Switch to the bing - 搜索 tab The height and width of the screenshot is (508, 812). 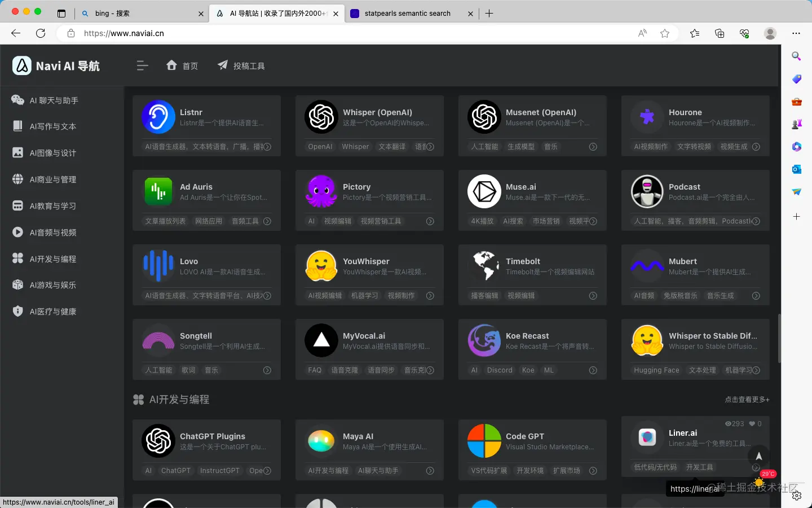[x=142, y=14]
